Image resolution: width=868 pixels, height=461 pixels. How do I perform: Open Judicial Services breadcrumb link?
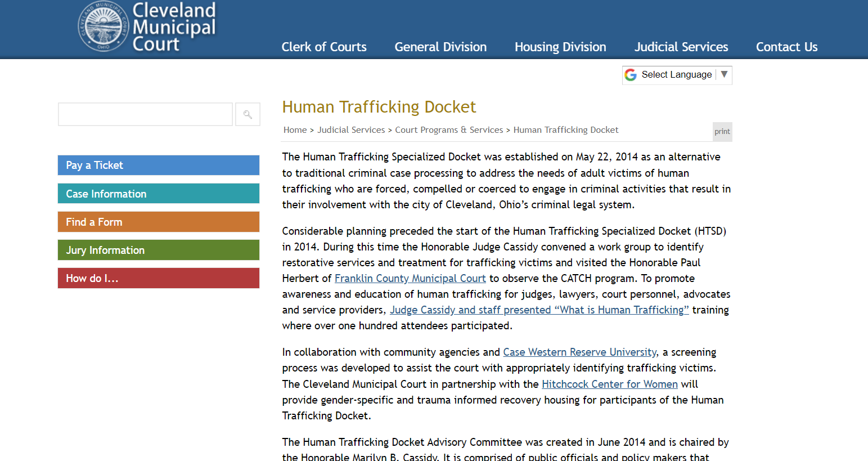[x=351, y=130]
